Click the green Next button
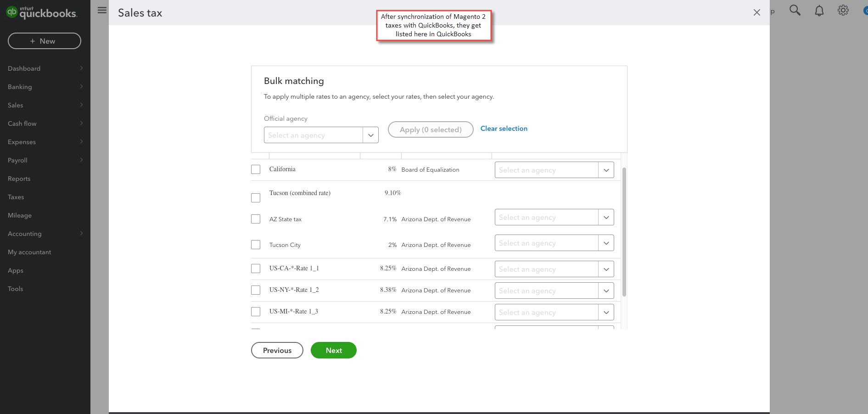 pos(334,350)
